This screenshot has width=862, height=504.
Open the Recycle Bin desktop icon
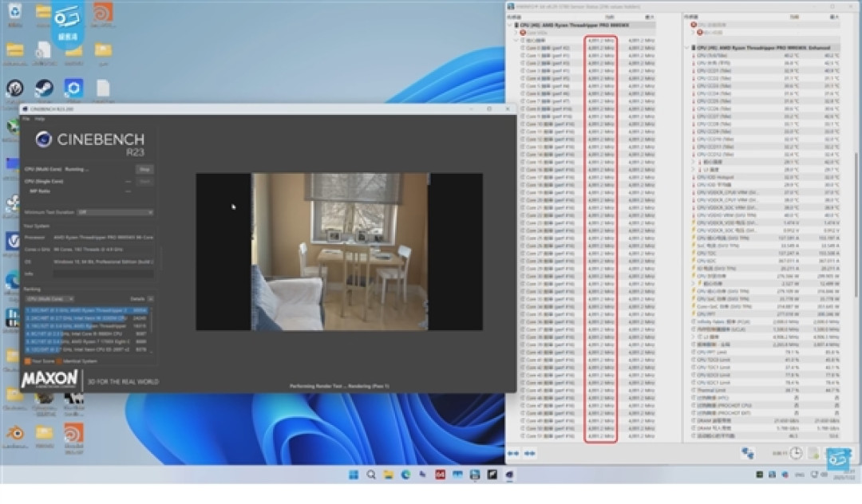point(15,13)
